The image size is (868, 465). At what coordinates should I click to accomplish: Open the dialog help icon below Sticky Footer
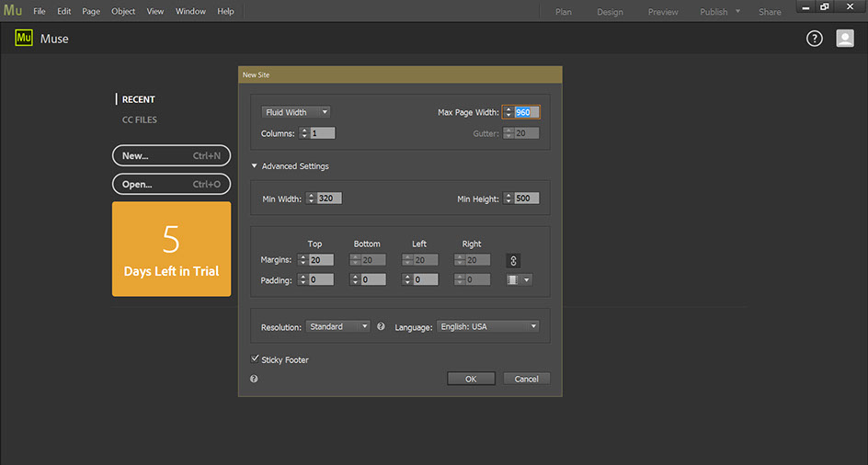[254, 379]
